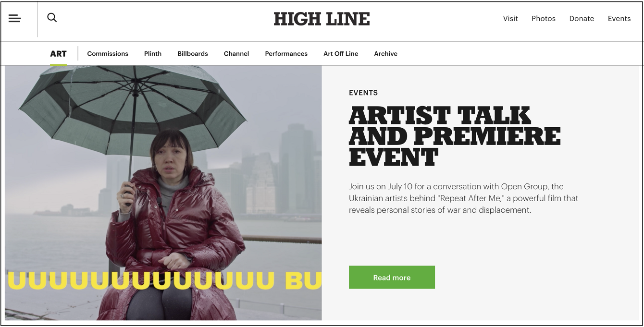
Task: Open the Photos page
Action: click(x=544, y=19)
